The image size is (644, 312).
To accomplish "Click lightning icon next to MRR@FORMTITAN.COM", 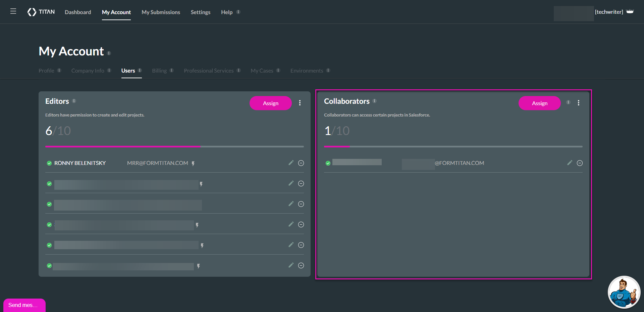I will point(193,163).
